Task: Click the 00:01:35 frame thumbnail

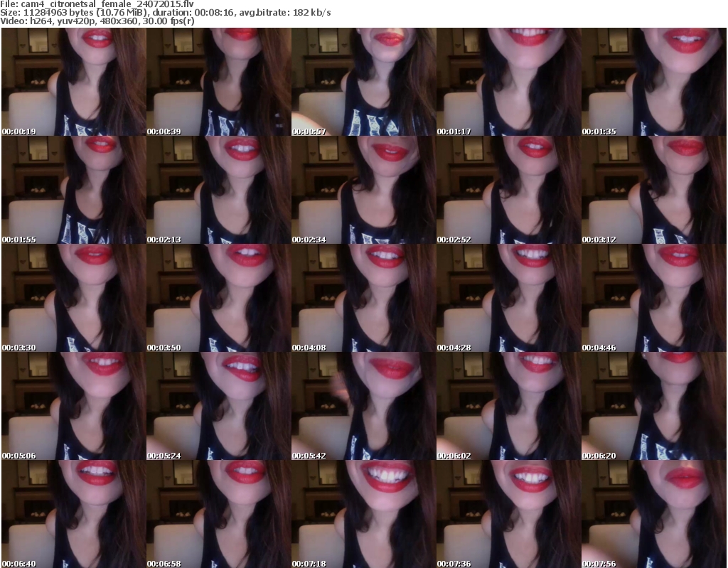Action: [653, 82]
